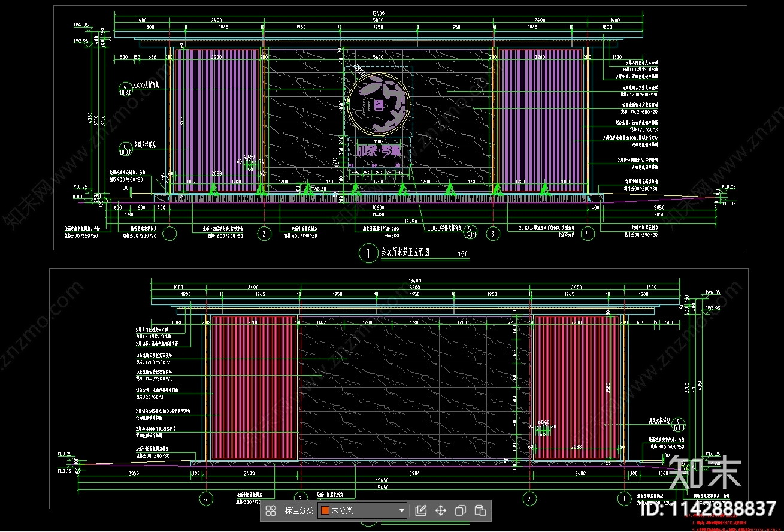Select axis bubble 2 in lower elevation
Viewport: 784px width, 532px height.
point(529,498)
